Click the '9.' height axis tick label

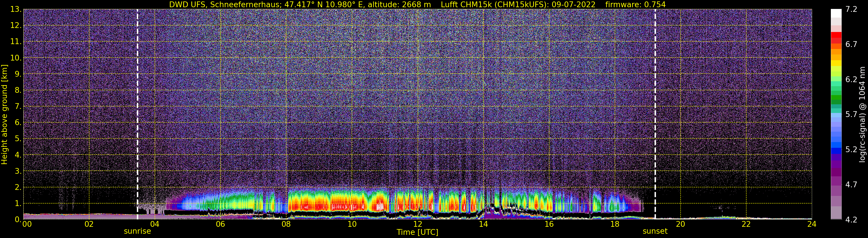(18, 74)
